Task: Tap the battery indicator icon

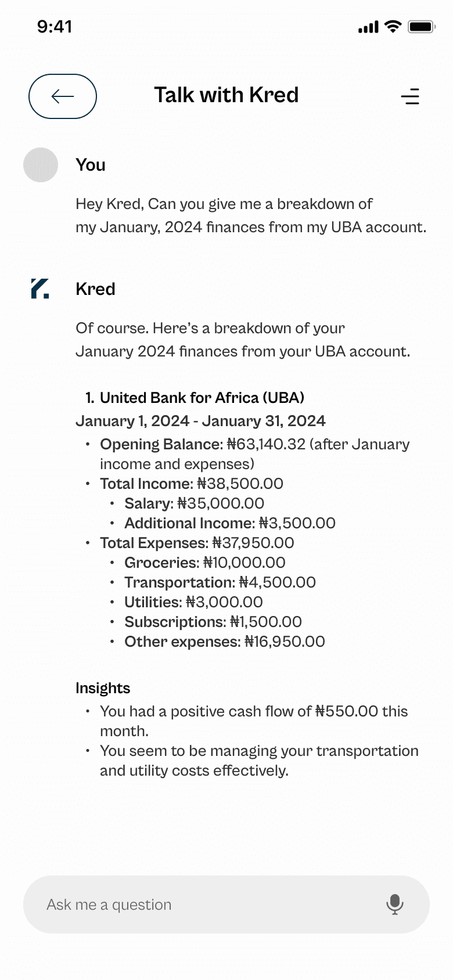Action: point(421,26)
